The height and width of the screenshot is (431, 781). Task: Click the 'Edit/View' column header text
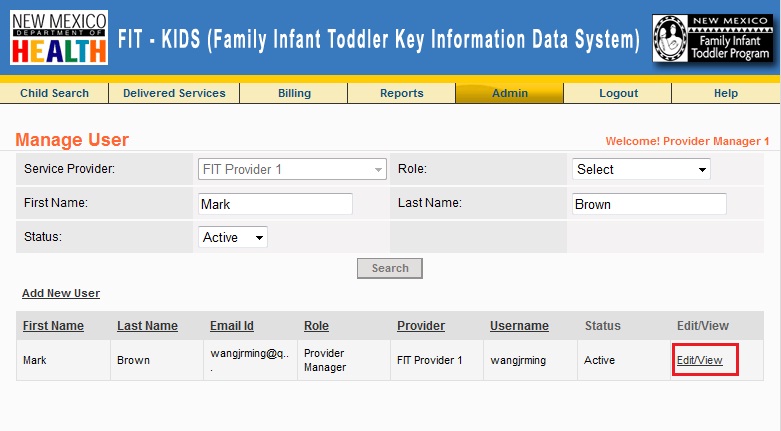tap(702, 326)
